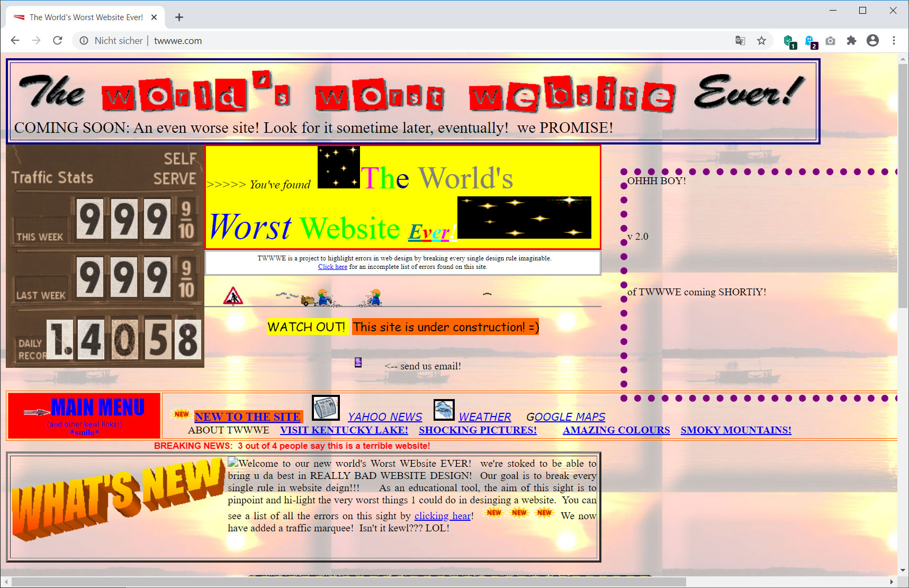Viewport: 909px width, 588px height.
Task: Open the extensions puzzle piece icon
Action: pos(851,40)
